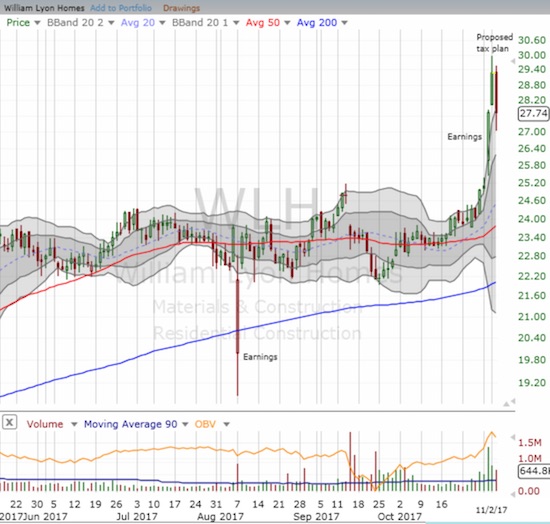Click the Oct 2017 axis label
The height and width of the screenshot is (524, 550).
[x=400, y=517]
